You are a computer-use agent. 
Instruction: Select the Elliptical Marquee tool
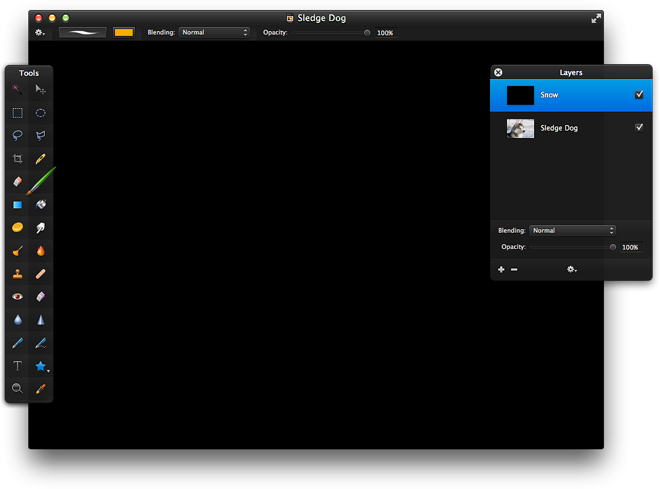[x=40, y=113]
